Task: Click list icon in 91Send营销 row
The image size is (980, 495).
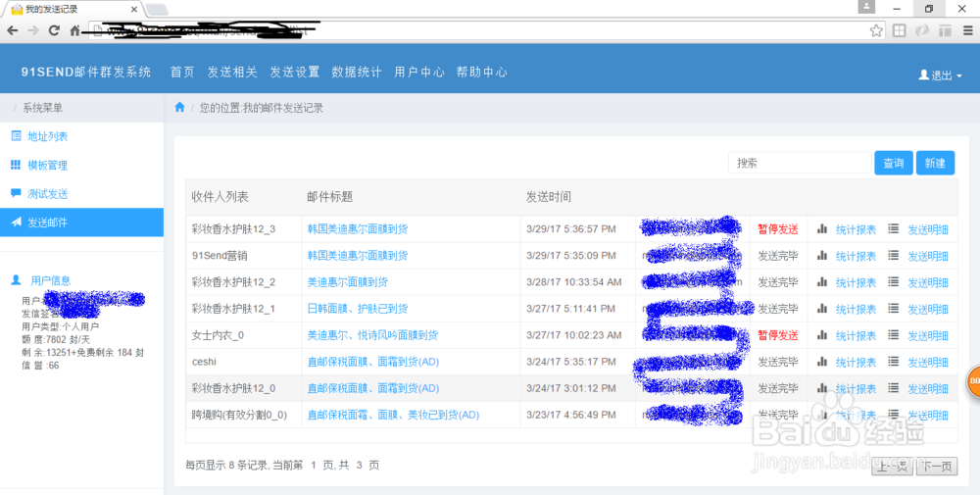Action: 894,255
